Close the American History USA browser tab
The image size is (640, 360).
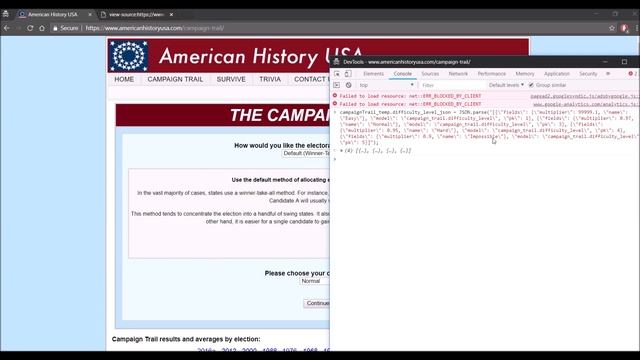click(x=90, y=14)
